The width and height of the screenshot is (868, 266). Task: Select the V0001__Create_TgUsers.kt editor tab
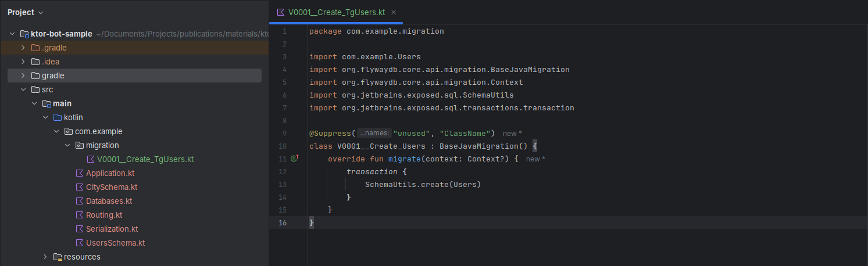(x=337, y=12)
